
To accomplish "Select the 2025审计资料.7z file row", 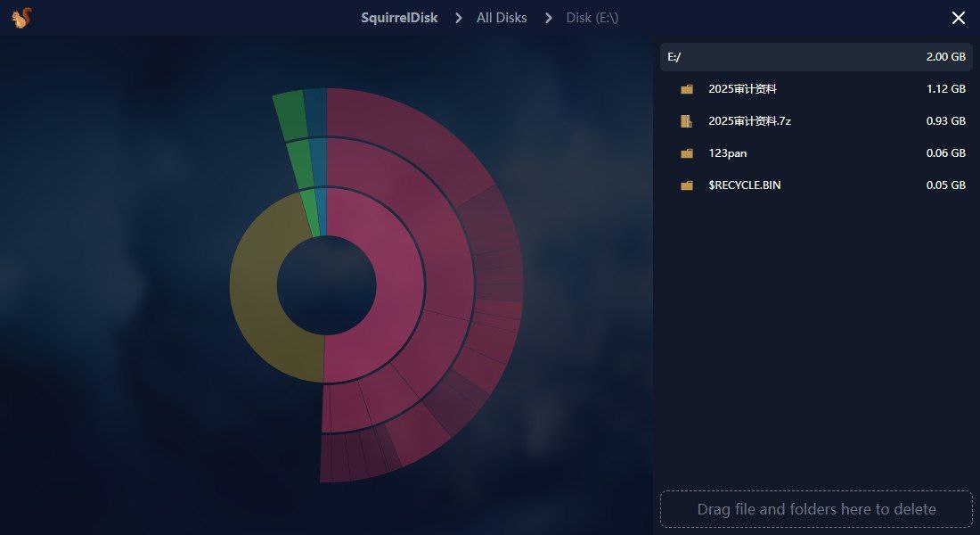I will pos(815,120).
